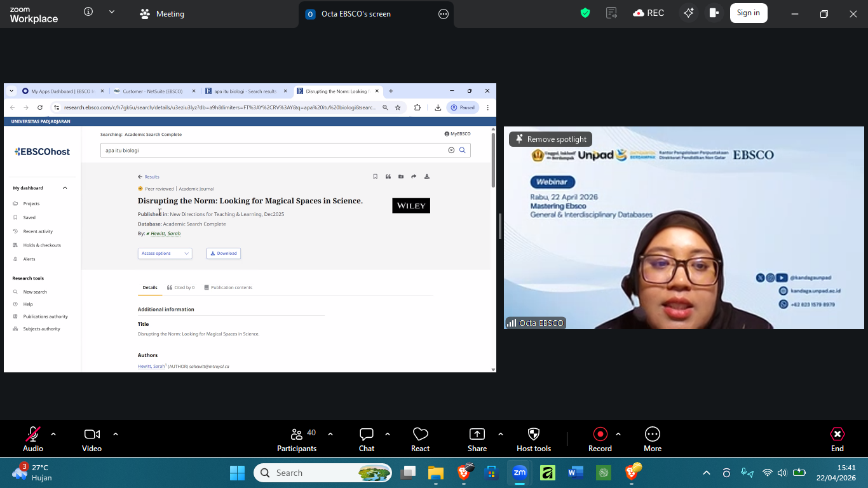Switch to apa itu biologi search results tab
Viewport: 868px width, 488px height.
(245, 91)
